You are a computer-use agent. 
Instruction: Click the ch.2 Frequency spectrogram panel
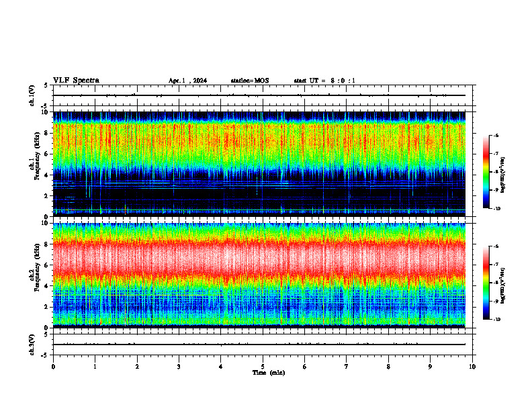point(259,275)
